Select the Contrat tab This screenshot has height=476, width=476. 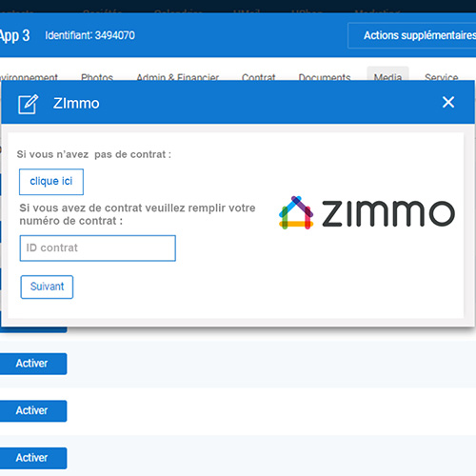(258, 77)
